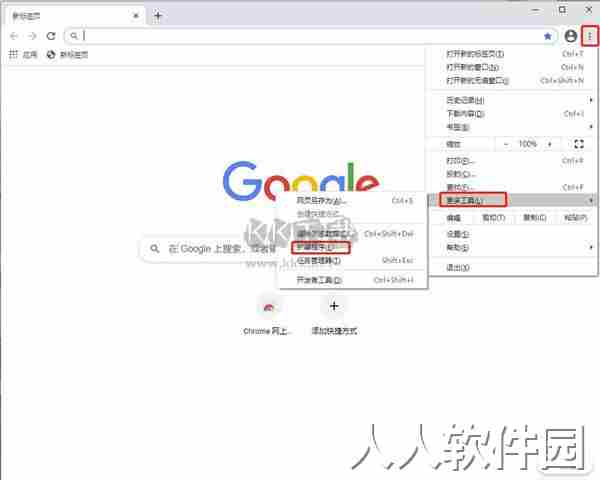Screen dimensions: 600x480
Task: Increase zoom with the plus button
Action: (550, 144)
